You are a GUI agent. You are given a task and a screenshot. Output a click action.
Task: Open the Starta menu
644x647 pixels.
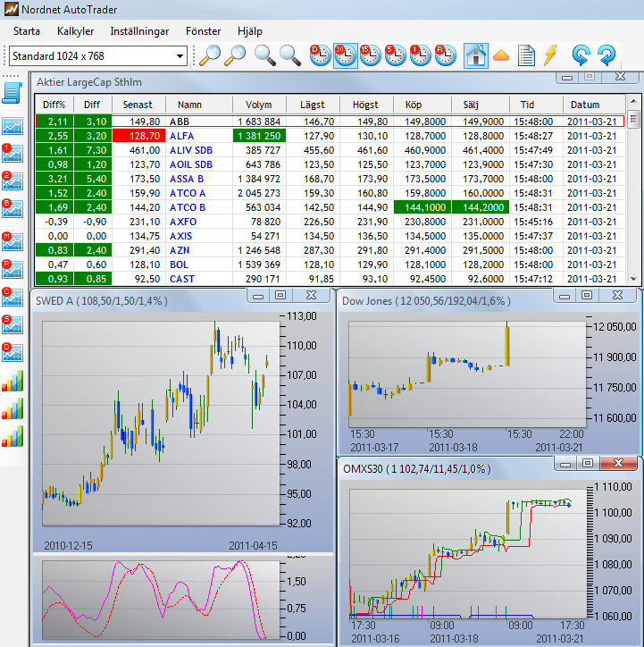27,31
